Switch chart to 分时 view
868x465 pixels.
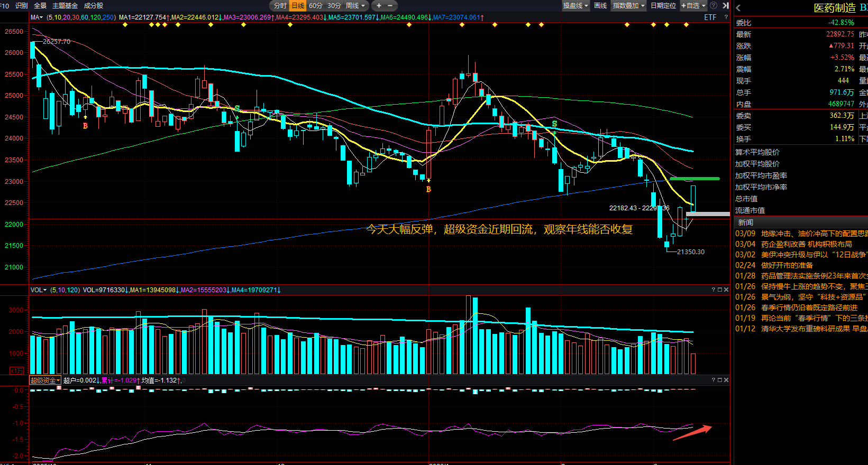pos(280,6)
